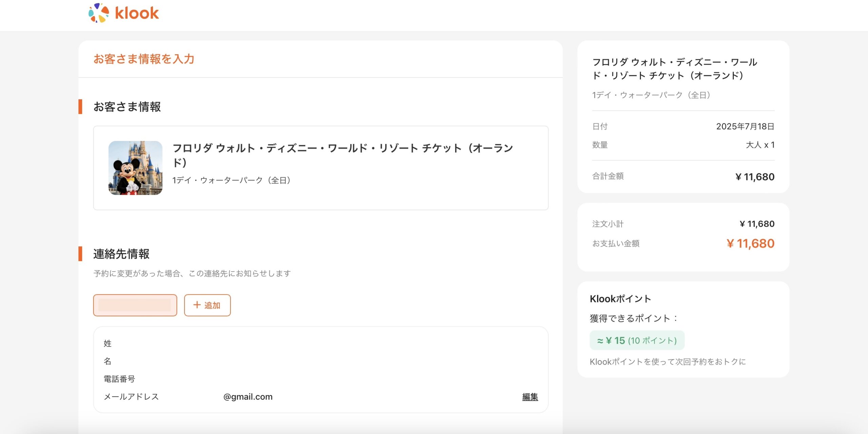Click the 合計金額 amount ¥ 11,680

click(755, 177)
